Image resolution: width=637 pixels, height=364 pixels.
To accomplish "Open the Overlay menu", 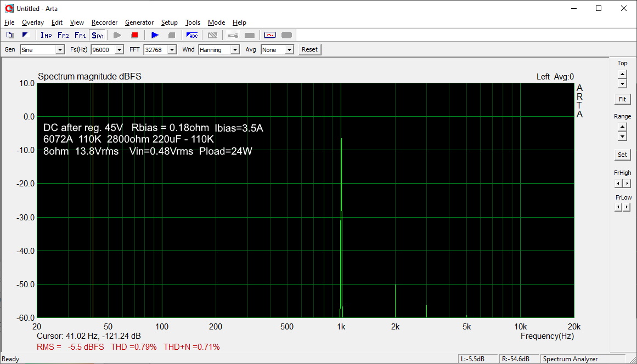I will (32, 22).
